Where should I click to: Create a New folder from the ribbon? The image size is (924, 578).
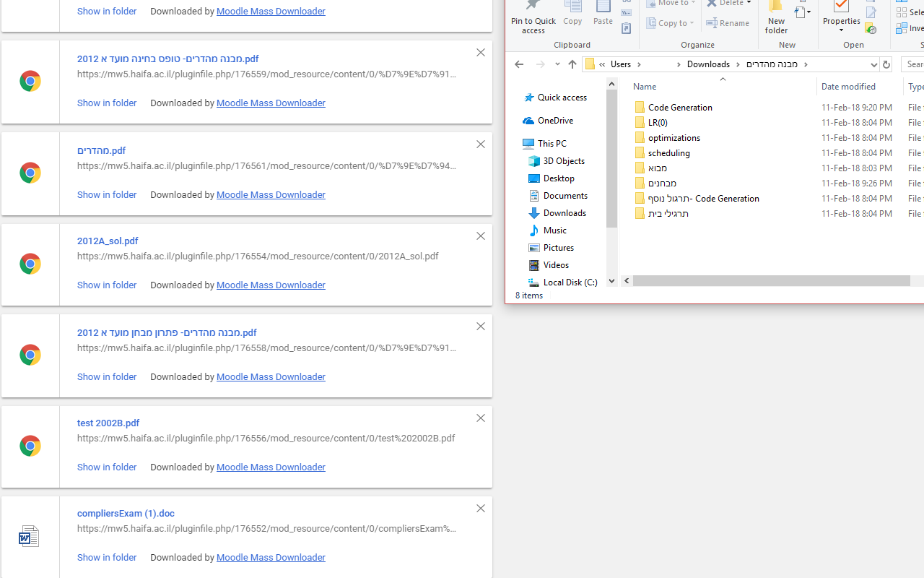point(776,17)
